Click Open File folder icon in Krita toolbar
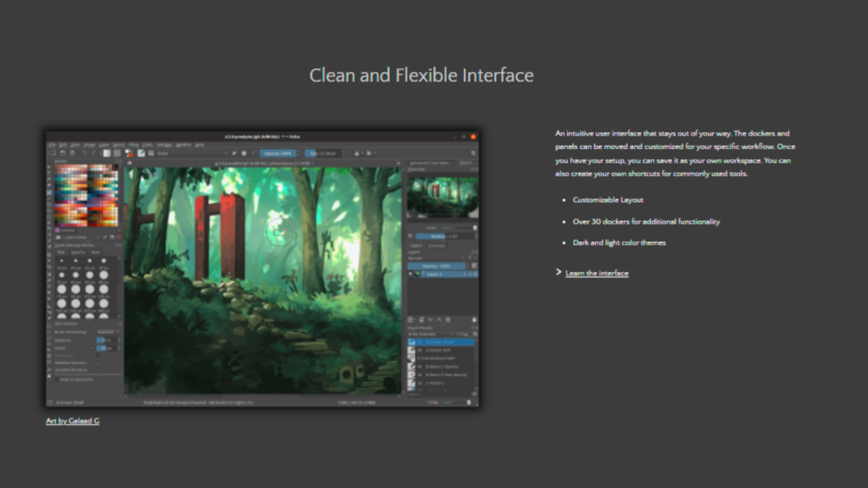This screenshot has width=868, height=488. coord(63,153)
